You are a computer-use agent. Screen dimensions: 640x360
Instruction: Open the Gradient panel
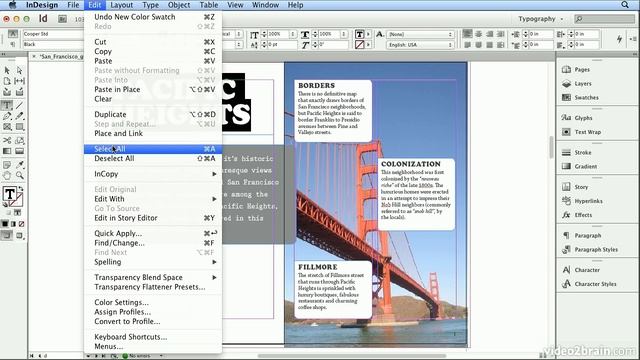coord(586,166)
